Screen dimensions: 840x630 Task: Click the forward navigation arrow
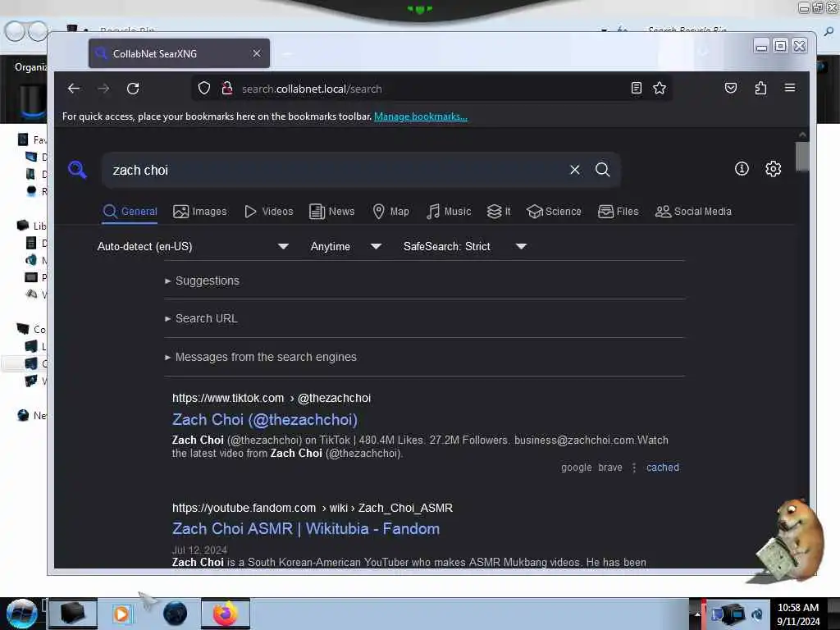[103, 89]
